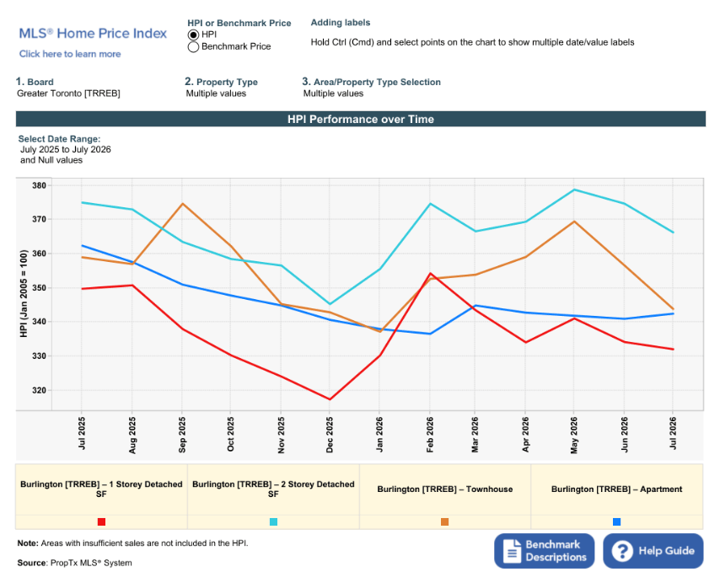The height and width of the screenshot is (588, 720).
Task: Select the HPI radio button
Action: (x=193, y=35)
